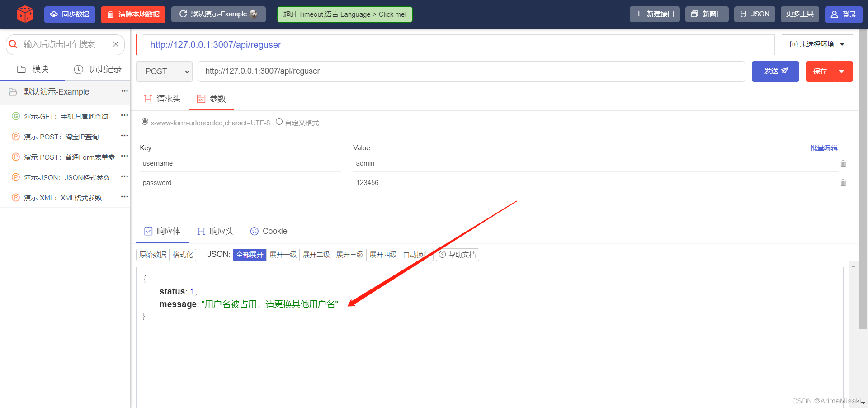Click the request URL input field
The image size is (868, 408).
coord(471,71)
